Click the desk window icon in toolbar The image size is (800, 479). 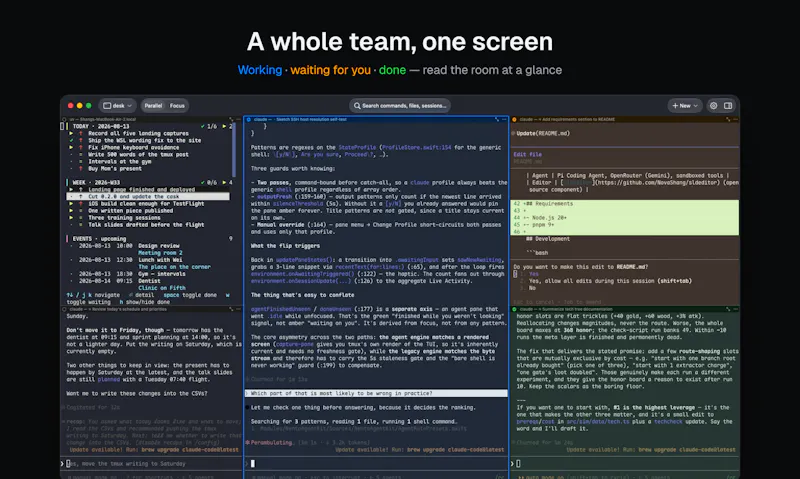107,106
